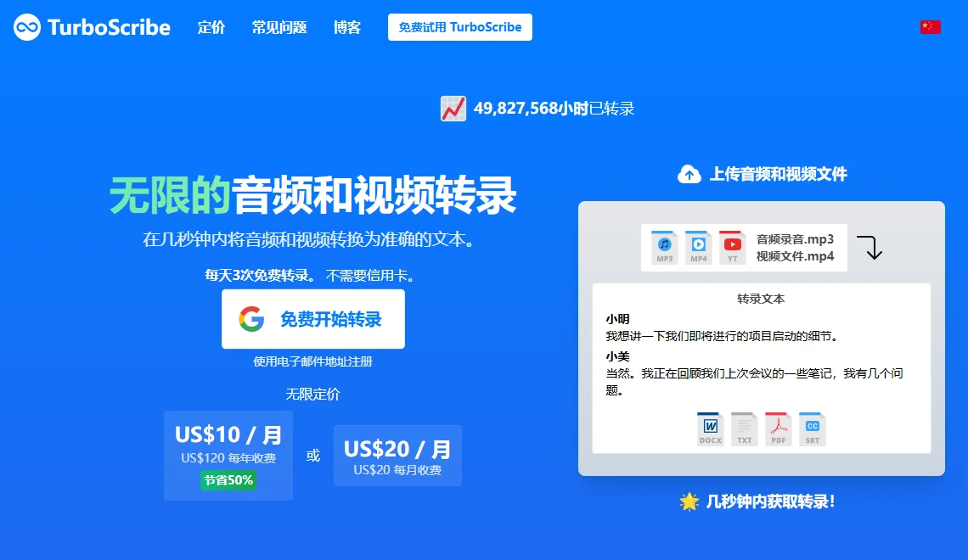This screenshot has width=968, height=560.
Task: Click the 音频录音.mp3 file name
Action: pyautogui.click(x=795, y=239)
